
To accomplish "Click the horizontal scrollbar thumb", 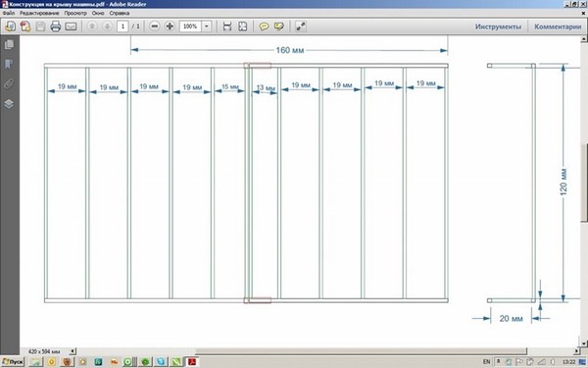I will [x=361, y=351].
